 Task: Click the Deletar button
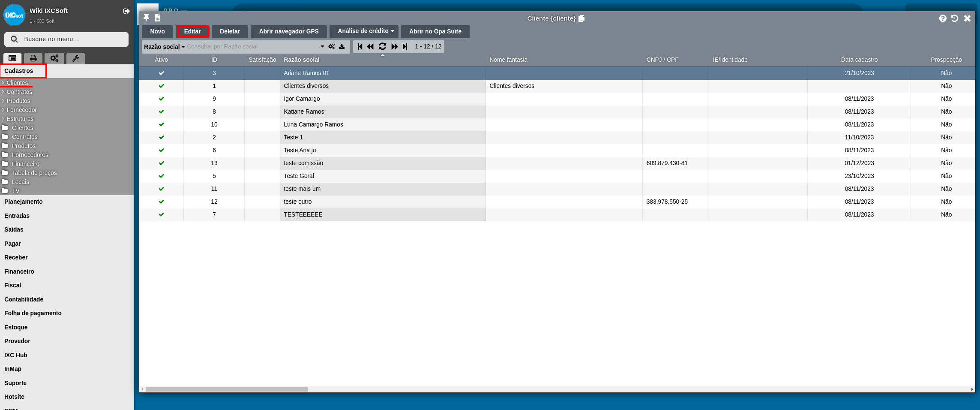230,31
